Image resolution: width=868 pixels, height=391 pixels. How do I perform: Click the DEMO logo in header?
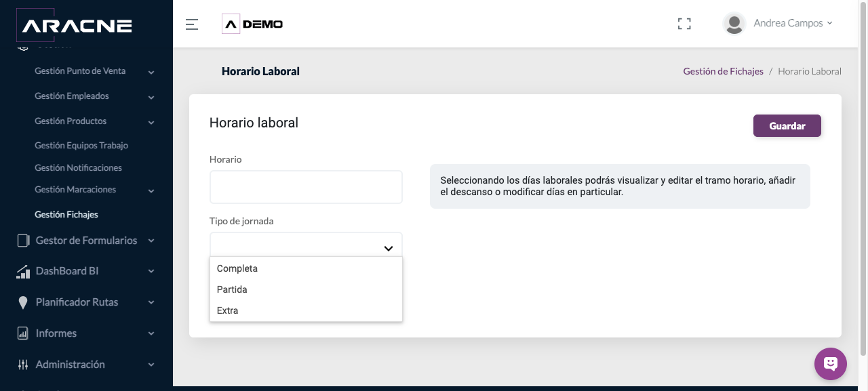coord(252,24)
